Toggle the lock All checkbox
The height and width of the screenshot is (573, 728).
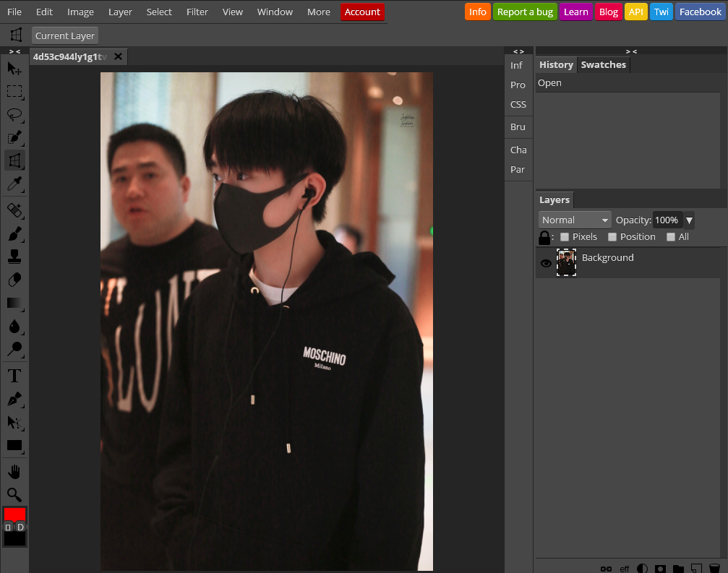tap(671, 237)
